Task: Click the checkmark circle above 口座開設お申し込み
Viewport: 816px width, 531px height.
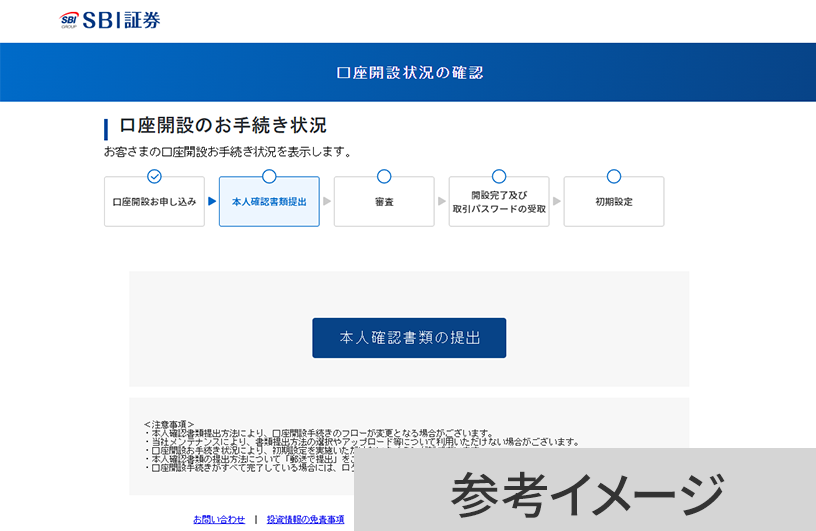Action: coord(154,177)
